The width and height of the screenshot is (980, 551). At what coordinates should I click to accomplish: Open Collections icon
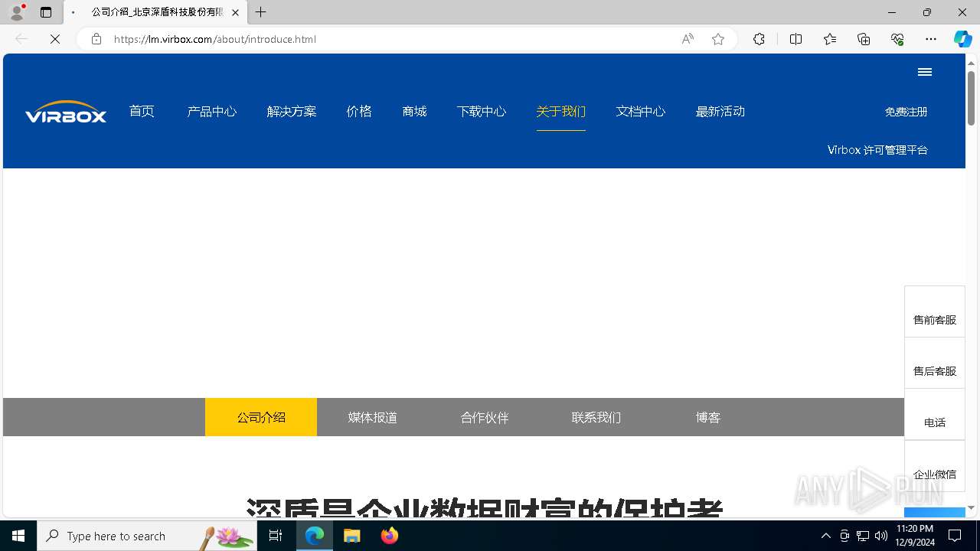click(864, 39)
